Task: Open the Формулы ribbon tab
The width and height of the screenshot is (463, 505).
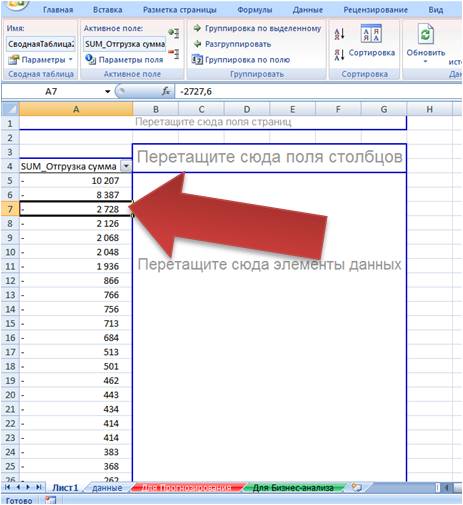Action: click(x=254, y=10)
